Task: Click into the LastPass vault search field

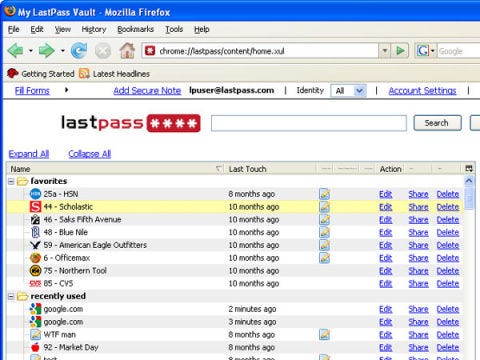Action: [x=309, y=123]
